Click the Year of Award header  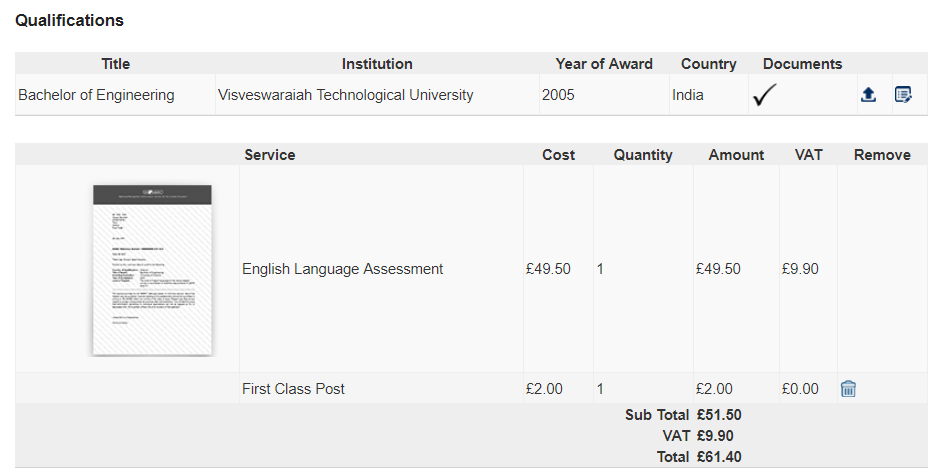(604, 64)
